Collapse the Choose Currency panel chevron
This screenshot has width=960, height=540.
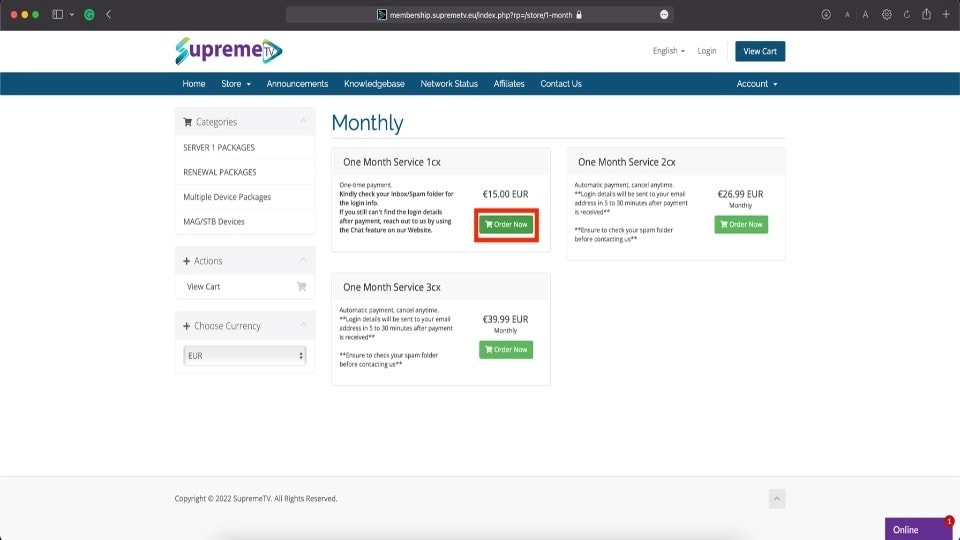(x=303, y=325)
